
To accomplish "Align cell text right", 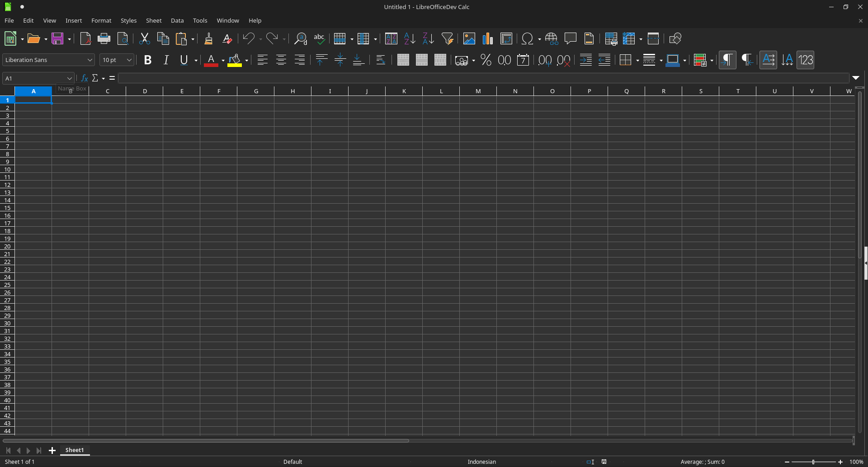I will click(300, 60).
